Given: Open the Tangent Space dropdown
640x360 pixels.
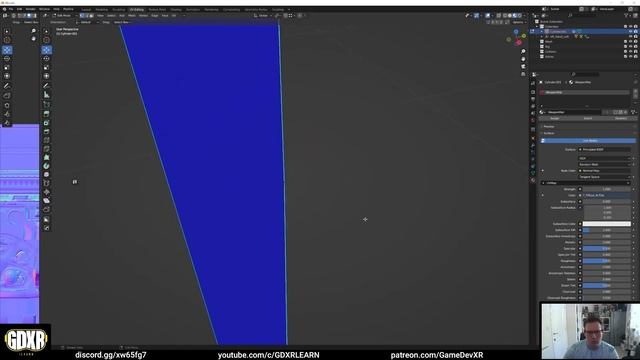Looking at the screenshot, I should pos(604,177).
